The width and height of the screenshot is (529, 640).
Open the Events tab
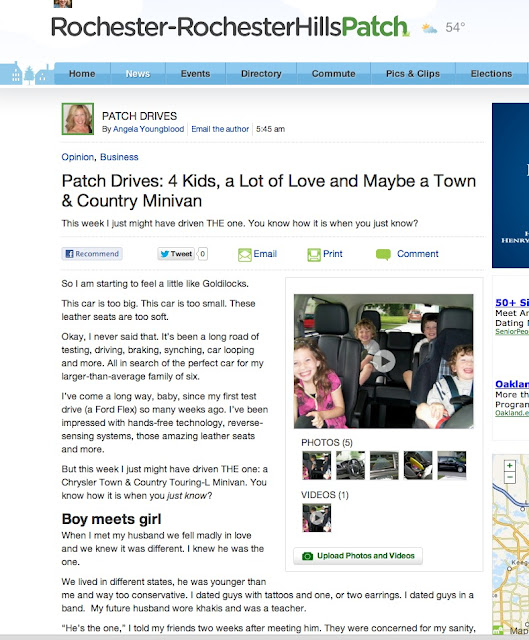click(x=195, y=74)
